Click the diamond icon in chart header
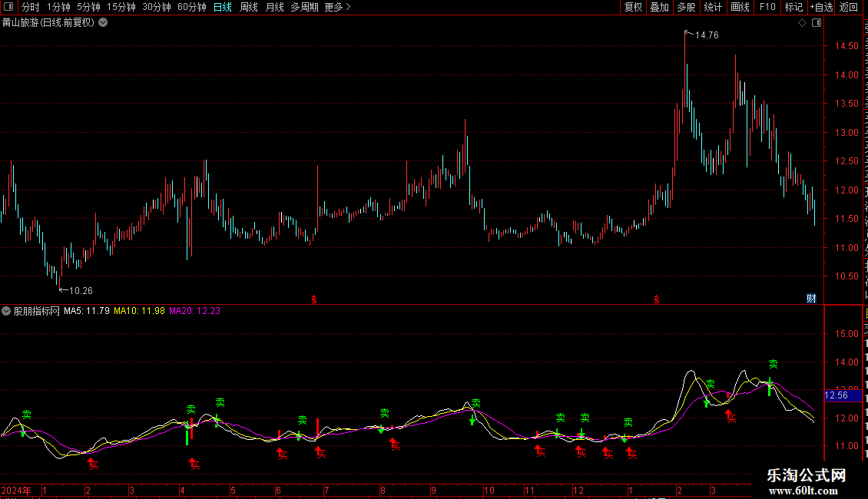 click(802, 23)
